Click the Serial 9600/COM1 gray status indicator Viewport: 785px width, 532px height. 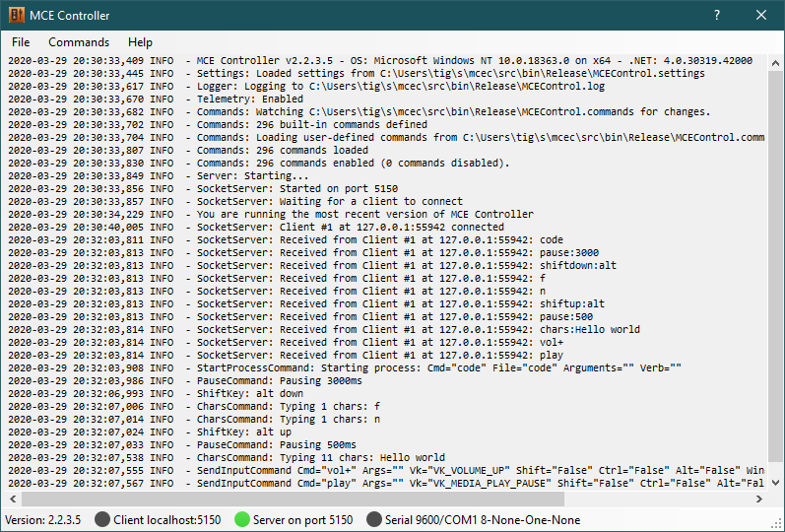(x=374, y=519)
